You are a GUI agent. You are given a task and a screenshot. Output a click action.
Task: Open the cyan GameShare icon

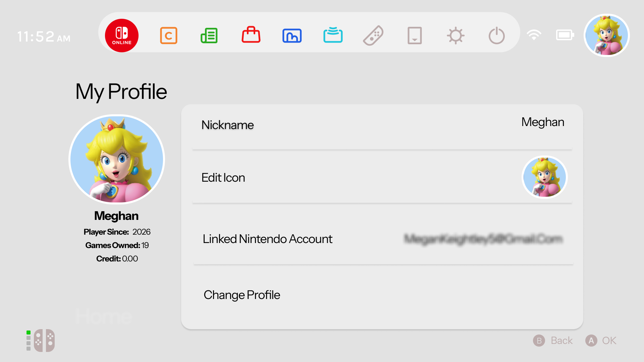pyautogui.click(x=333, y=35)
